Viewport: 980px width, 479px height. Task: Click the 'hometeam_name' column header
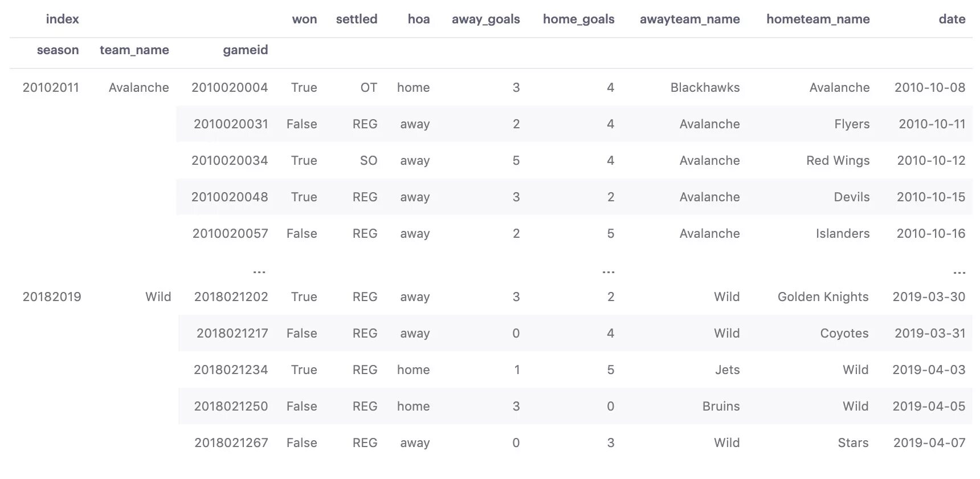click(x=818, y=19)
